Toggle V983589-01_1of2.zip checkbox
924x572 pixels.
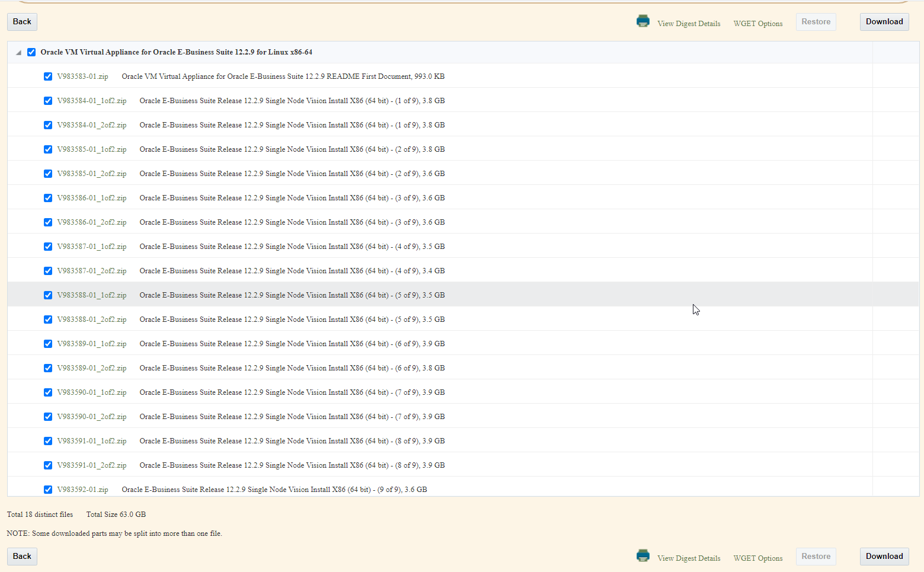coord(48,344)
